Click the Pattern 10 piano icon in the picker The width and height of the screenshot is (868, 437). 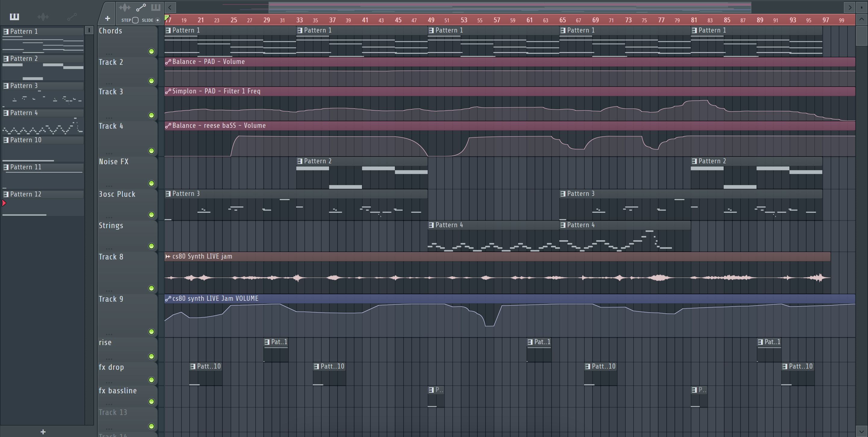(x=6, y=140)
